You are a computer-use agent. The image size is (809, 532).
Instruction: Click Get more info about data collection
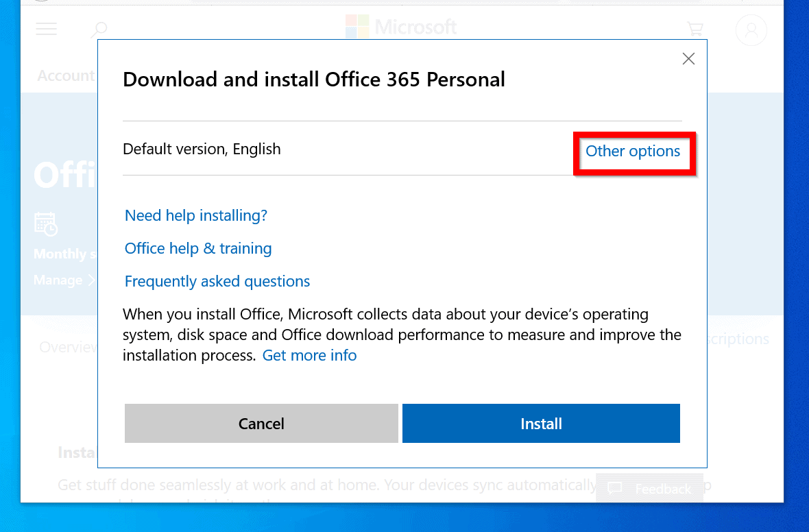[309, 355]
